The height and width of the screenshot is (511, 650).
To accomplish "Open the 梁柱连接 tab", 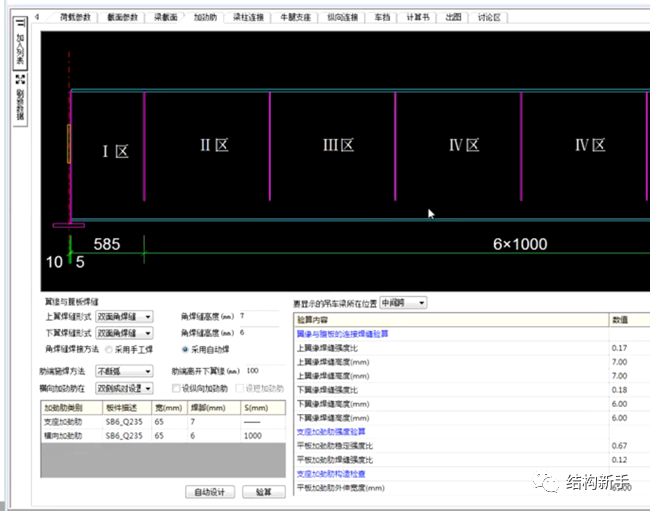I will (x=248, y=17).
